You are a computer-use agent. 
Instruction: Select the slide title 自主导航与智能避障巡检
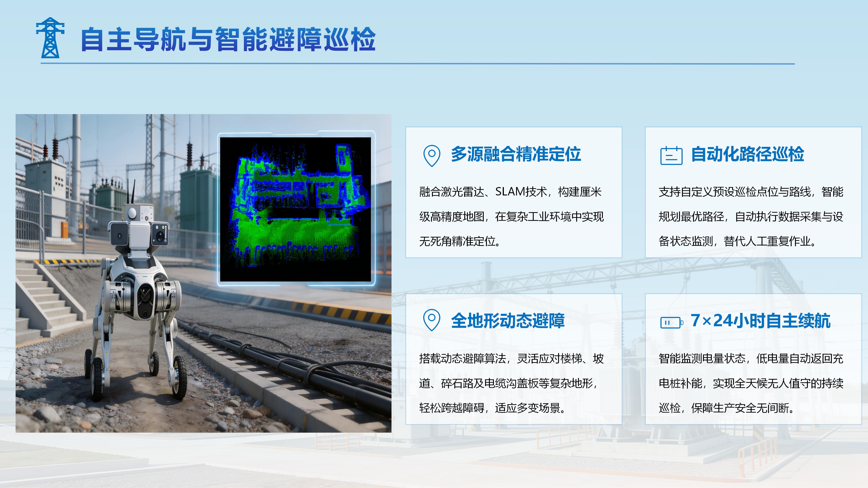click(228, 40)
